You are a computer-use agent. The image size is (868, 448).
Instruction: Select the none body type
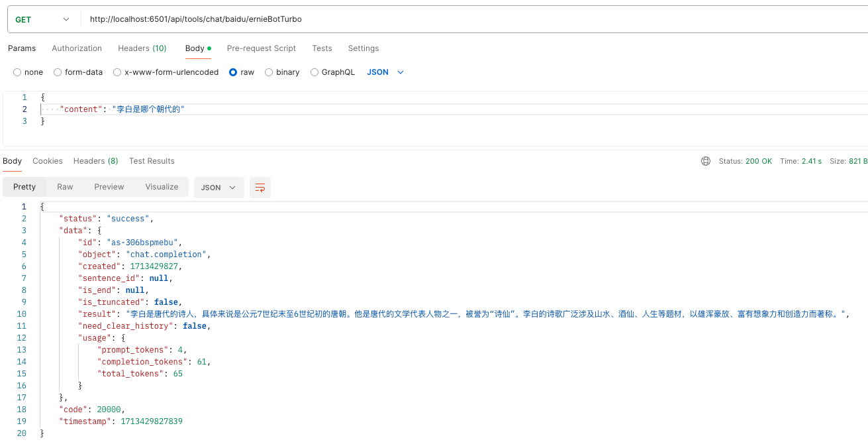(x=28, y=72)
